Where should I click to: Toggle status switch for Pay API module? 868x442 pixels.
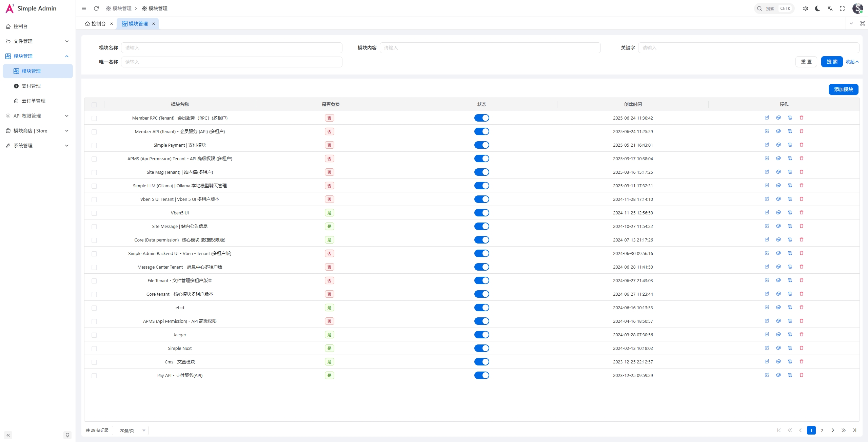point(481,375)
